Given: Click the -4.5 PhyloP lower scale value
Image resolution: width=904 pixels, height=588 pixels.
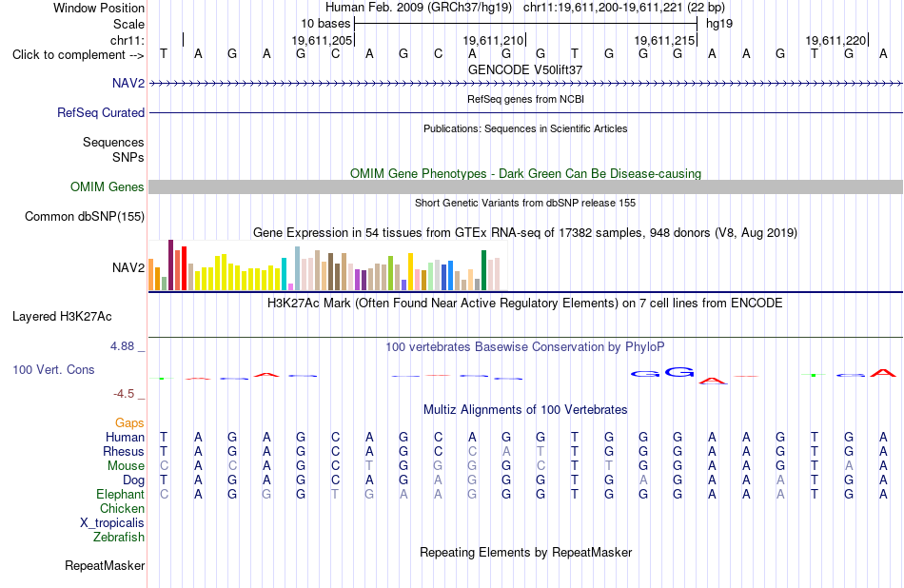Looking at the screenshot, I should click(x=124, y=394).
